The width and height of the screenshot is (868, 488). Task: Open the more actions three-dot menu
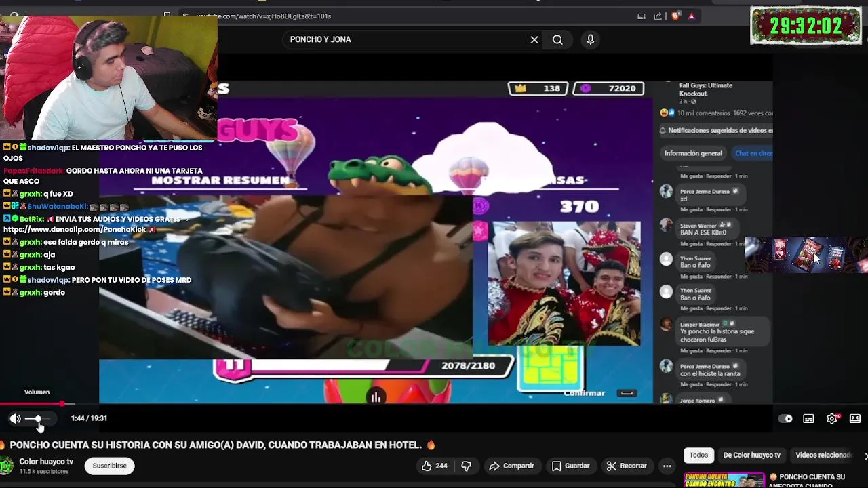[667, 466]
